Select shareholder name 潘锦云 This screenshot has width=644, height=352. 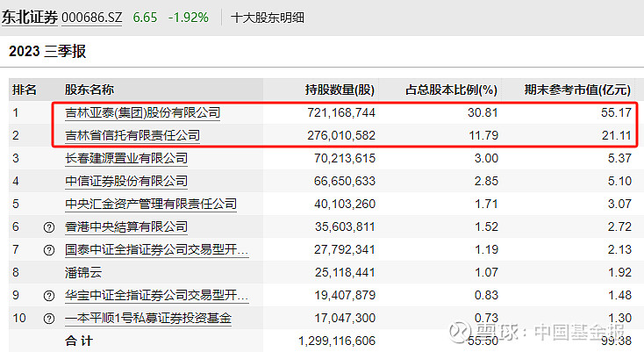coord(83,273)
